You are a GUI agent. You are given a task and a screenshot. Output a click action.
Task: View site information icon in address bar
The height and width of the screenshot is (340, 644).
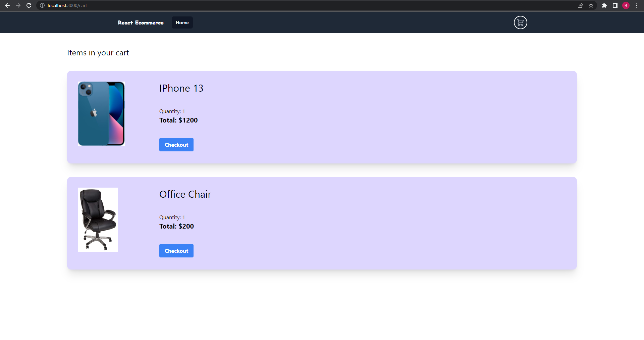(x=42, y=5)
